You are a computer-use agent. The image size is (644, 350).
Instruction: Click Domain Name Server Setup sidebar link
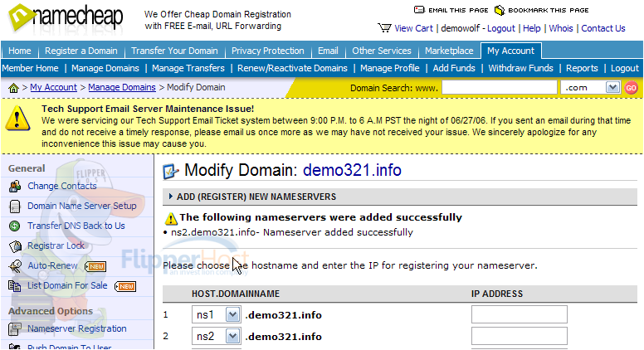point(81,206)
